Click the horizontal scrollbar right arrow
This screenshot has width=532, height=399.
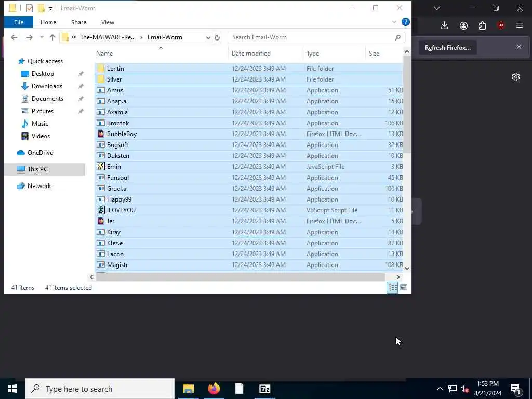tap(398, 277)
